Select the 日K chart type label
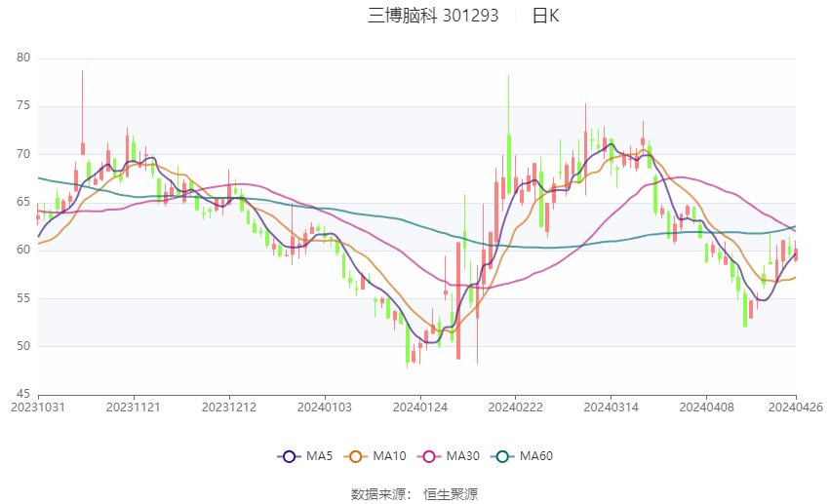 pyautogui.click(x=545, y=16)
